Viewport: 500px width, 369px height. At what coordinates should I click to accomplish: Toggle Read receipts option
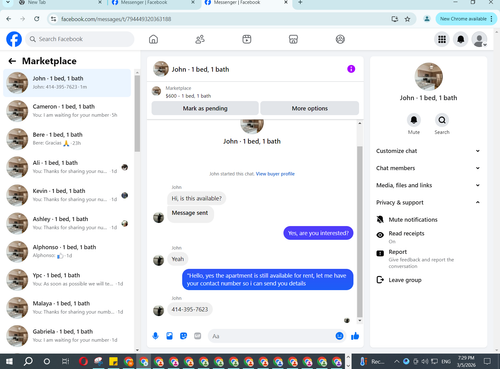(428, 236)
